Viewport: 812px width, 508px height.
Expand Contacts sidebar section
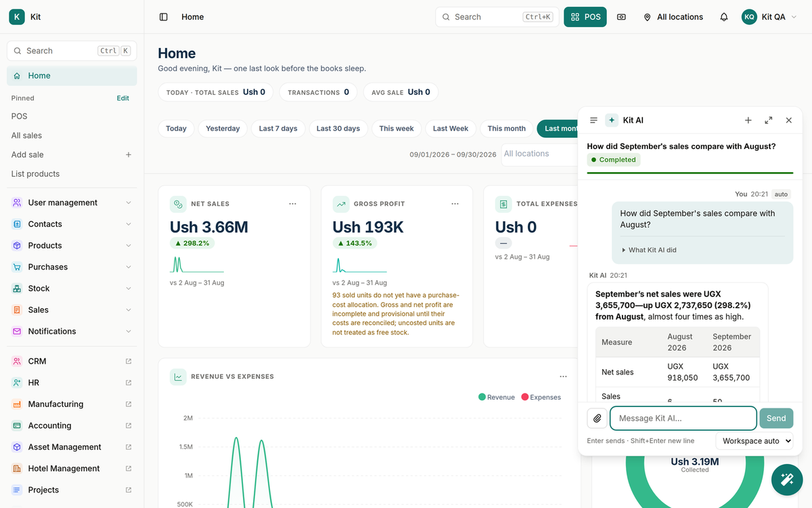(x=72, y=224)
